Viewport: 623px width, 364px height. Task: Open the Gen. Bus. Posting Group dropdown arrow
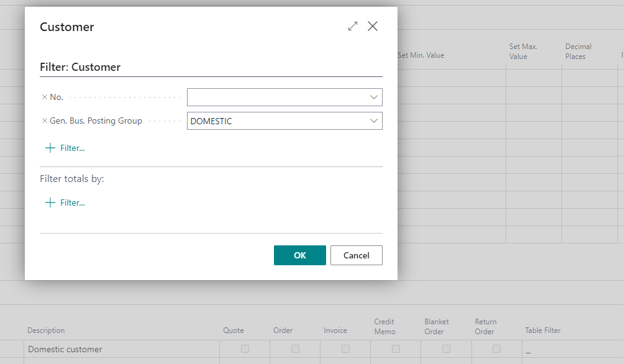[374, 121]
